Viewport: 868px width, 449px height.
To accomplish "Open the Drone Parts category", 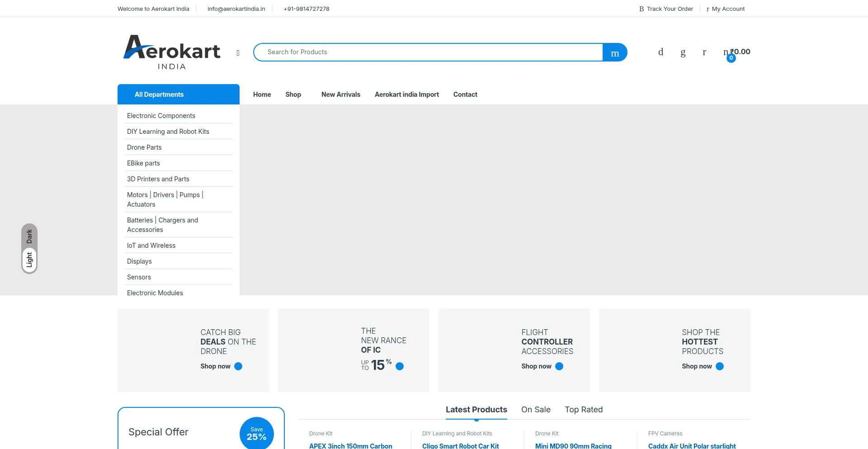I will pyautogui.click(x=144, y=147).
